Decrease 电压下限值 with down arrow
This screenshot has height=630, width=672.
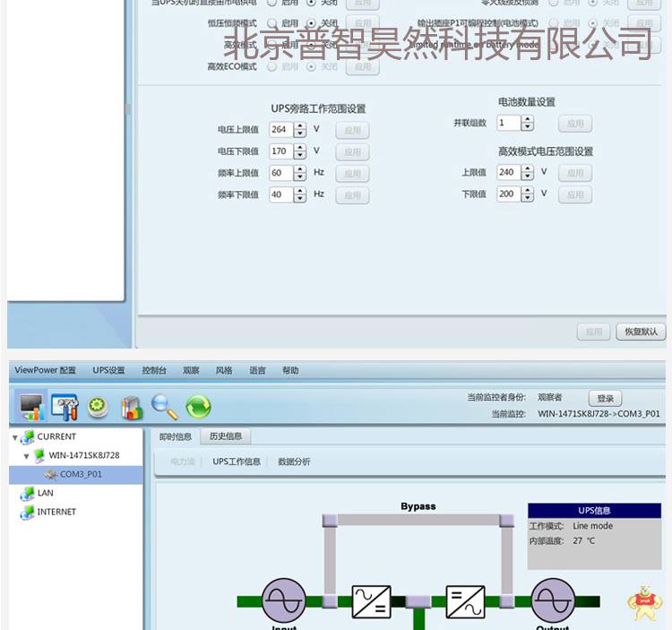pos(300,155)
